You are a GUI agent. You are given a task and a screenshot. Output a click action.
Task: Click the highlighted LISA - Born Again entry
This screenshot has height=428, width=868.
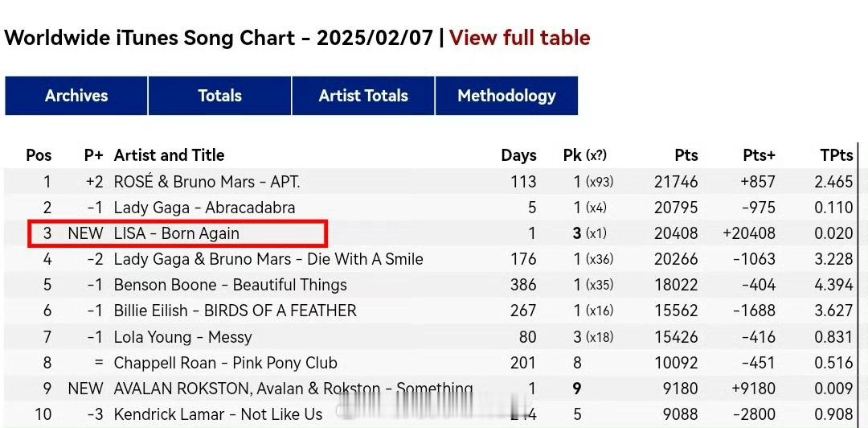tap(177, 233)
